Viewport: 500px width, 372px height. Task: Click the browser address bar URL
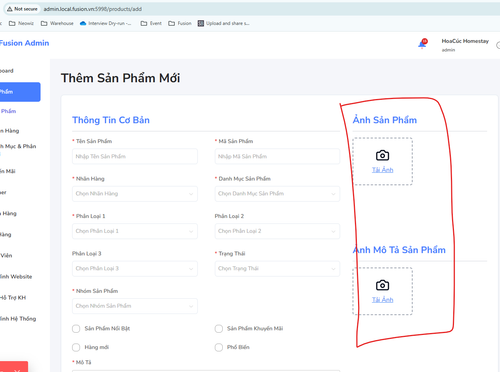93,9
